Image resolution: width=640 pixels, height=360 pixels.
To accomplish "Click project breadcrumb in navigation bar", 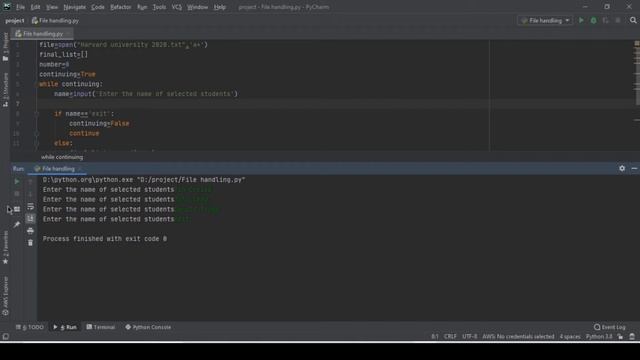I will [x=15, y=20].
